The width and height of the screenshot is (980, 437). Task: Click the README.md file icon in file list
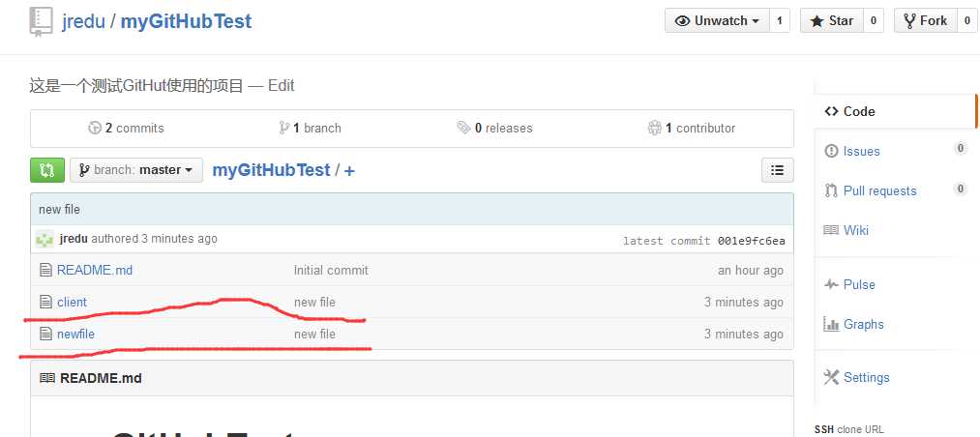click(x=45, y=271)
